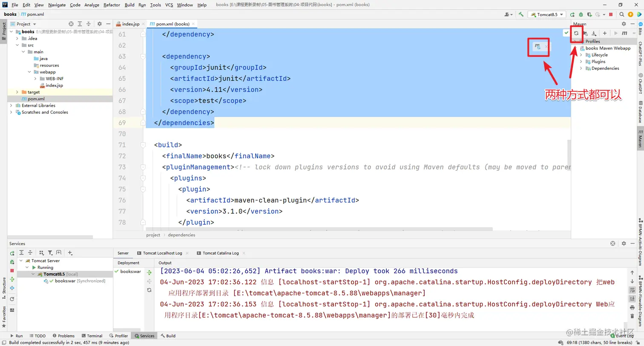
Task: Click the Maven Add Project plus icon
Action: tap(604, 33)
